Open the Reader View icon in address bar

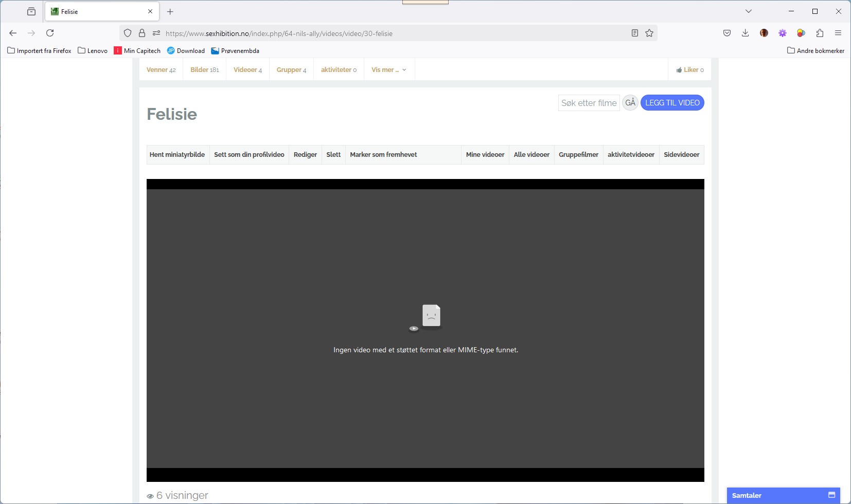coord(635,33)
